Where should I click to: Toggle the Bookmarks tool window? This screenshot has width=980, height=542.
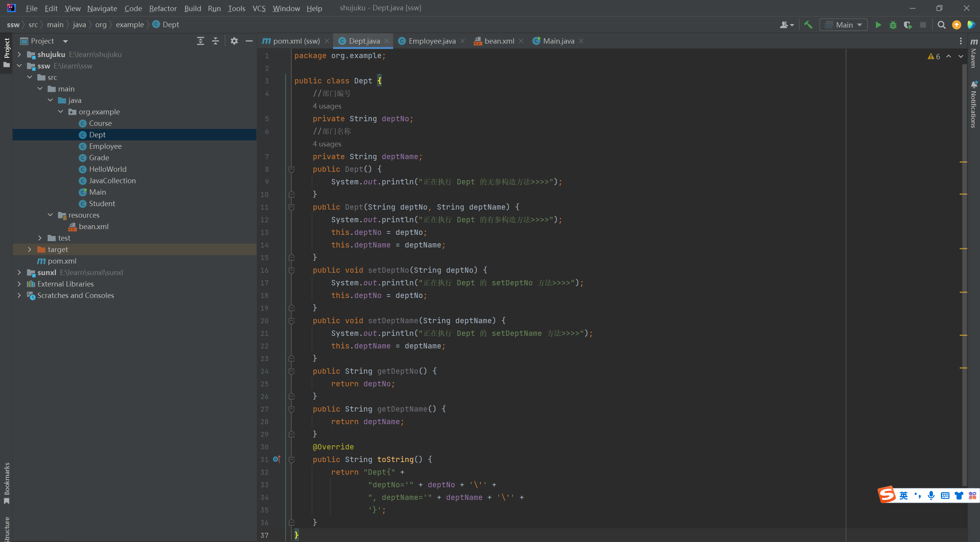(x=7, y=483)
